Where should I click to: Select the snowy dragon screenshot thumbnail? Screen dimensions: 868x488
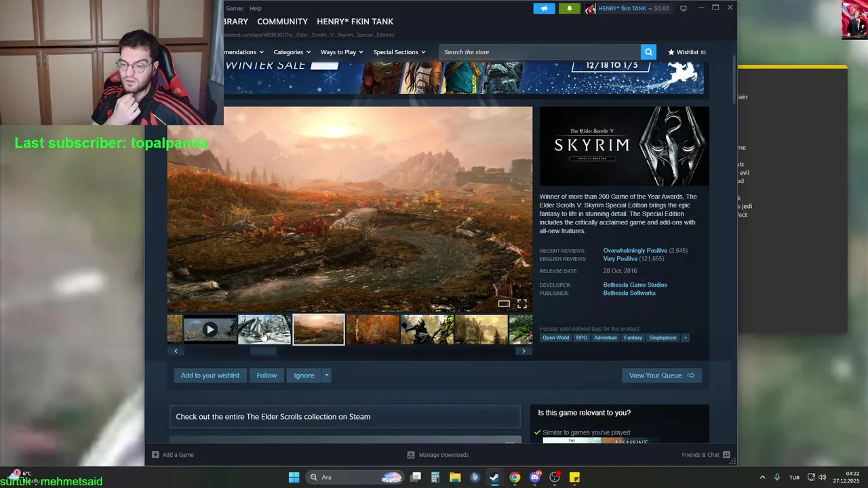(264, 330)
